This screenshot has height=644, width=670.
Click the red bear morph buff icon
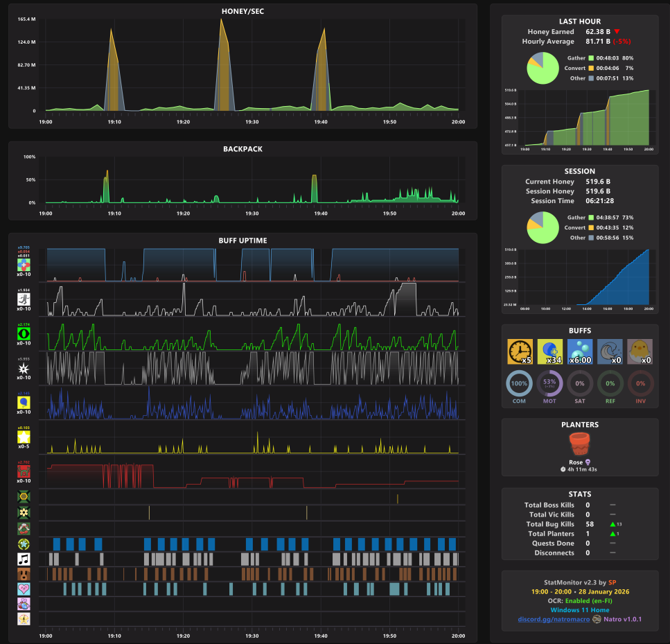(24, 471)
